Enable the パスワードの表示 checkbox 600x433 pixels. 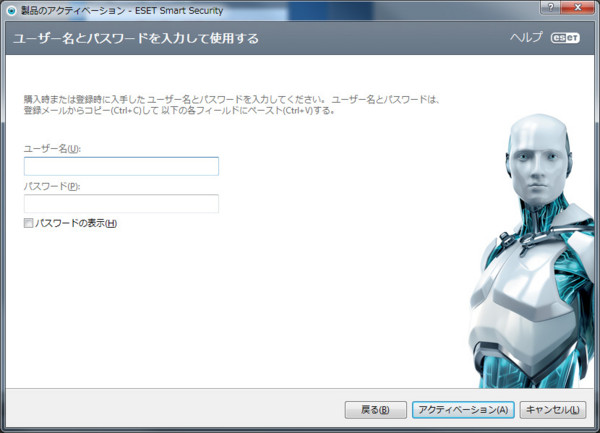[28, 223]
